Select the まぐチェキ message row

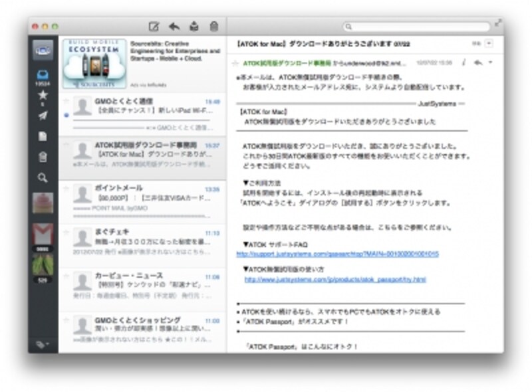pos(142,246)
